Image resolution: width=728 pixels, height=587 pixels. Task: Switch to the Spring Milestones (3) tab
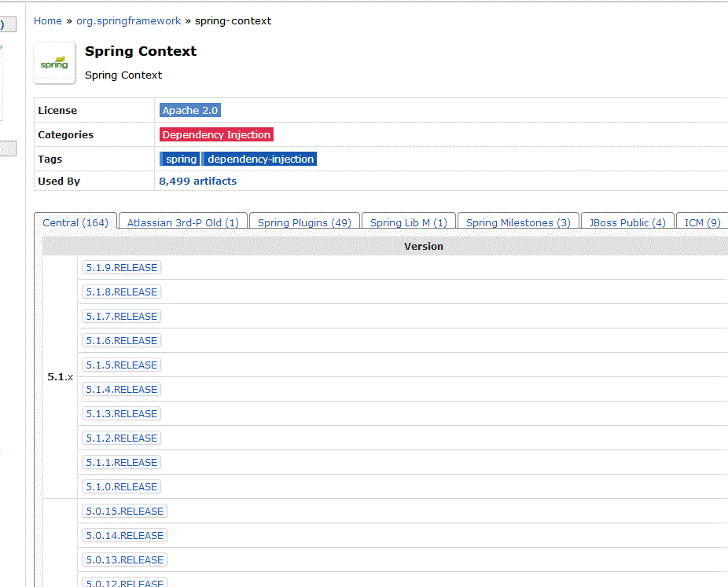[517, 222]
